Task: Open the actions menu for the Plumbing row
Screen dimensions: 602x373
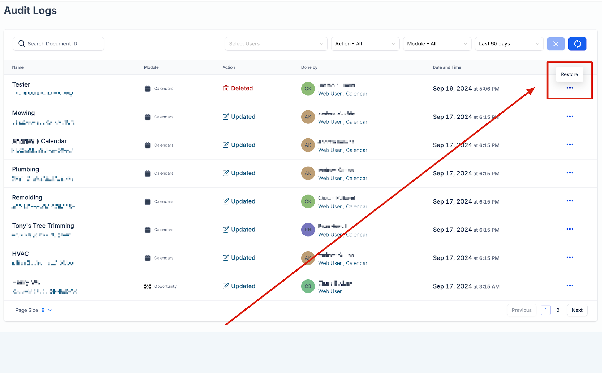Action: click(x=570, y=173)
